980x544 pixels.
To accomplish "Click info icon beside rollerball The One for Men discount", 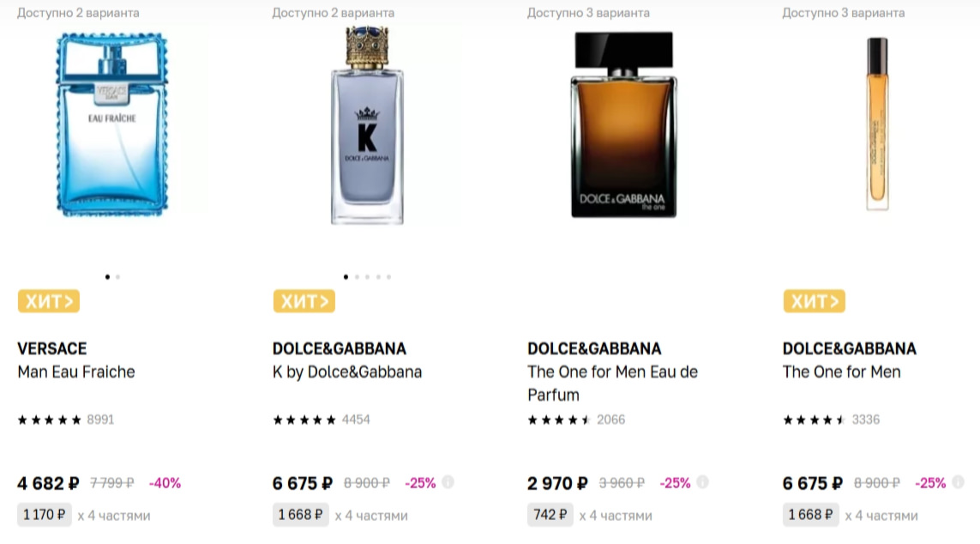I will (x=959, y=482).
